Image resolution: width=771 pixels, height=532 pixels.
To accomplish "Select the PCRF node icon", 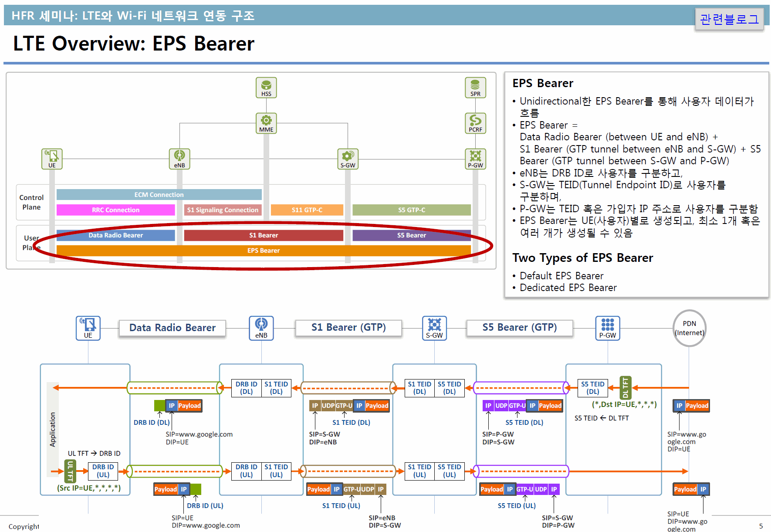I will pyautogui.click(x=475, y=123).
